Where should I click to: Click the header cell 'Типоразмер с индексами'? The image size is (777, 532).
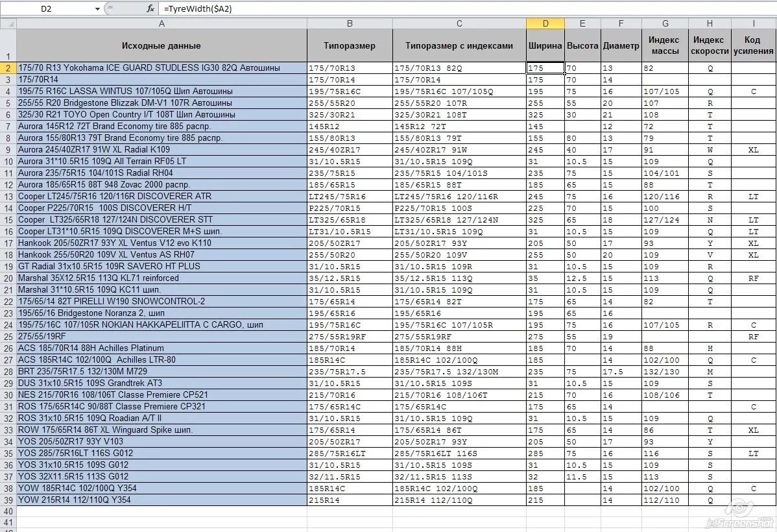(459, 45)
